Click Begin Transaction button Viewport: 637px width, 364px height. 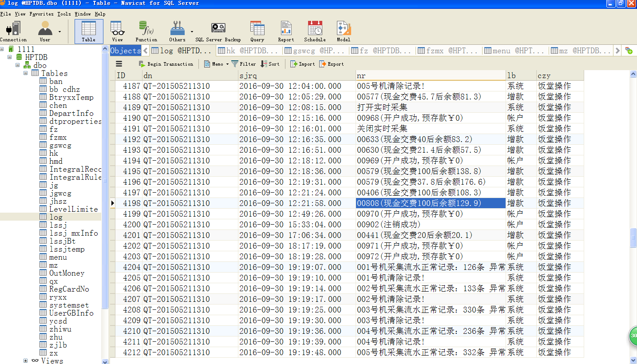click(166, 64)
